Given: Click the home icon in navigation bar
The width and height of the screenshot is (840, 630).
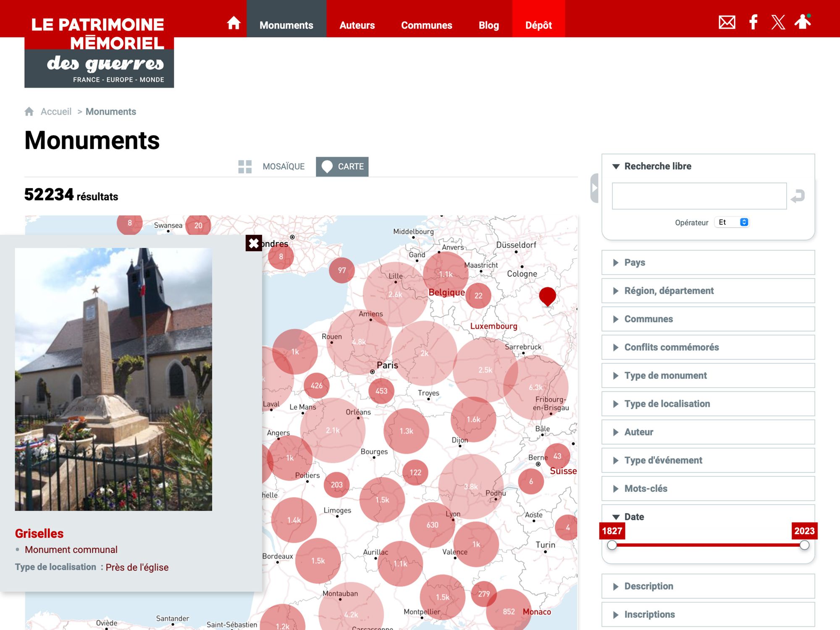Looking at the screenshot, I should (234, 23).
